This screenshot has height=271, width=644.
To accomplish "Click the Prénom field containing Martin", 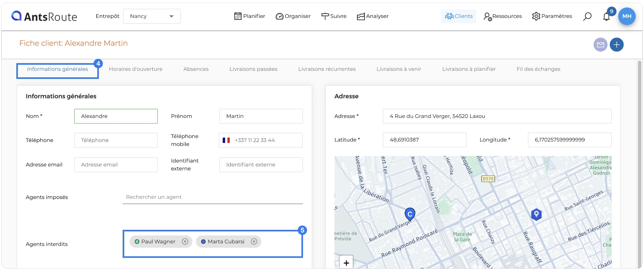I will tap(261, 116).
